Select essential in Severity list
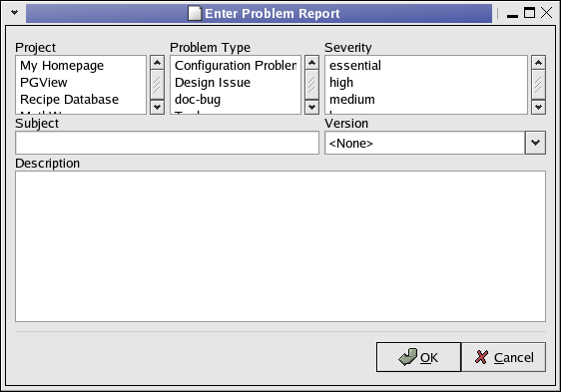This screenshot has height=392, width=561. pos(426,66)
